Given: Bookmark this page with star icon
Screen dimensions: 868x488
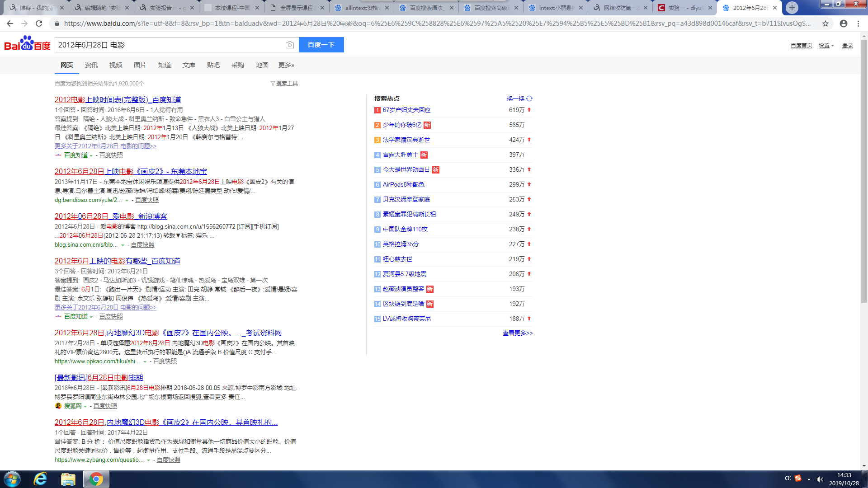Looking at the screenshot, I should point(826,23).
